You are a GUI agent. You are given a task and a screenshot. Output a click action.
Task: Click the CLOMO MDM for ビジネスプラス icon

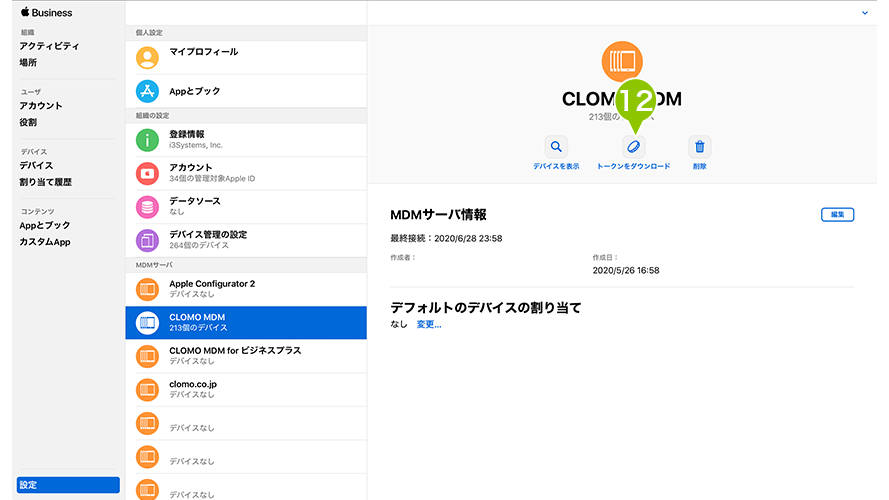tap(147, 356)
